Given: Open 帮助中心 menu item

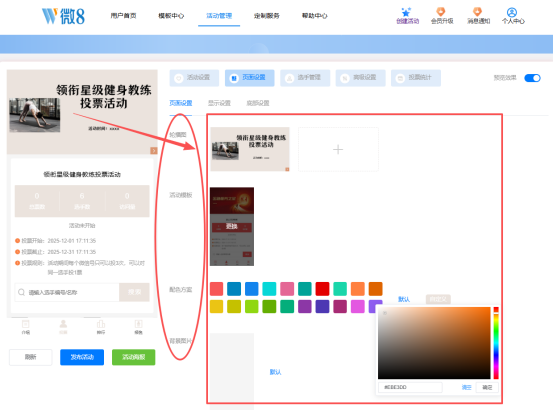Looking at the screenshot, I should pos(315,16).
